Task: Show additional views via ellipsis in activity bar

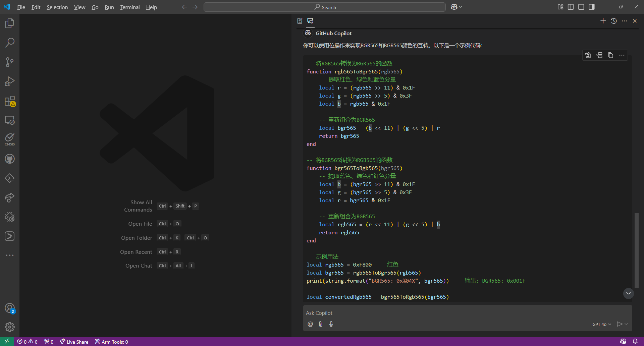Action: pos(10,255)
